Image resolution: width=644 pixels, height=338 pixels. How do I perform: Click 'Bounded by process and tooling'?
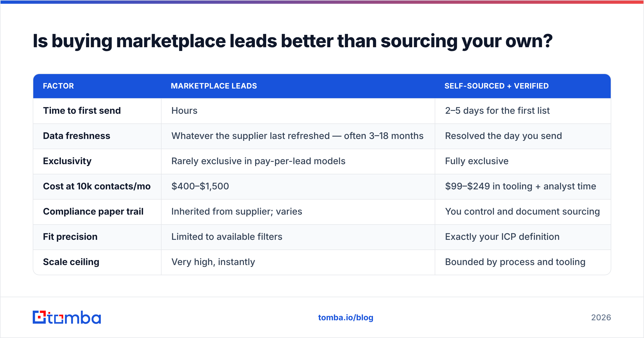coord(515,262)
